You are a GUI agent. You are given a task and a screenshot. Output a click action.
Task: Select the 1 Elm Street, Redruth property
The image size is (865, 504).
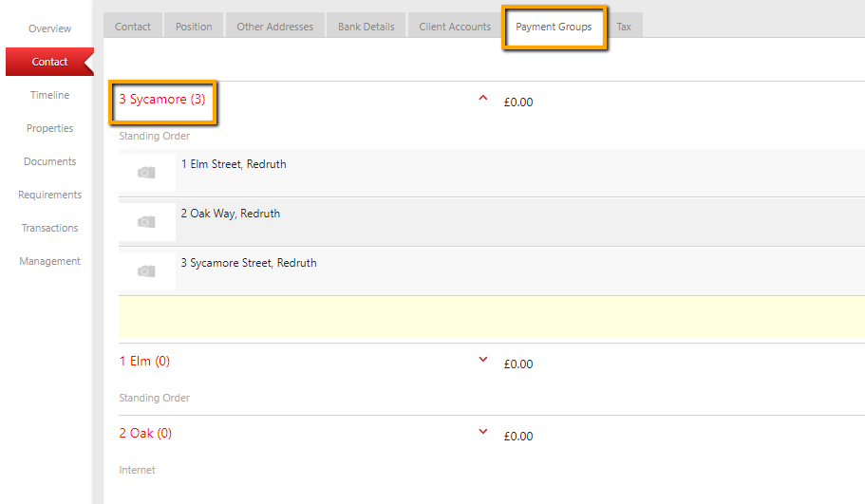(234, 164)
